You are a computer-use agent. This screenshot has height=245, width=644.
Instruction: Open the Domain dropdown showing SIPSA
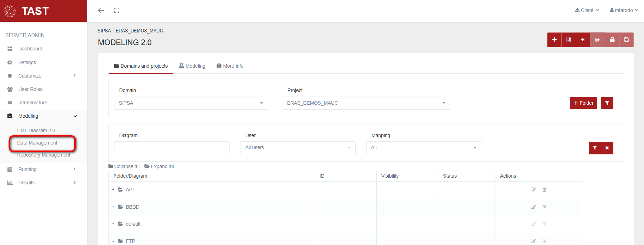(x=191, y=103)
